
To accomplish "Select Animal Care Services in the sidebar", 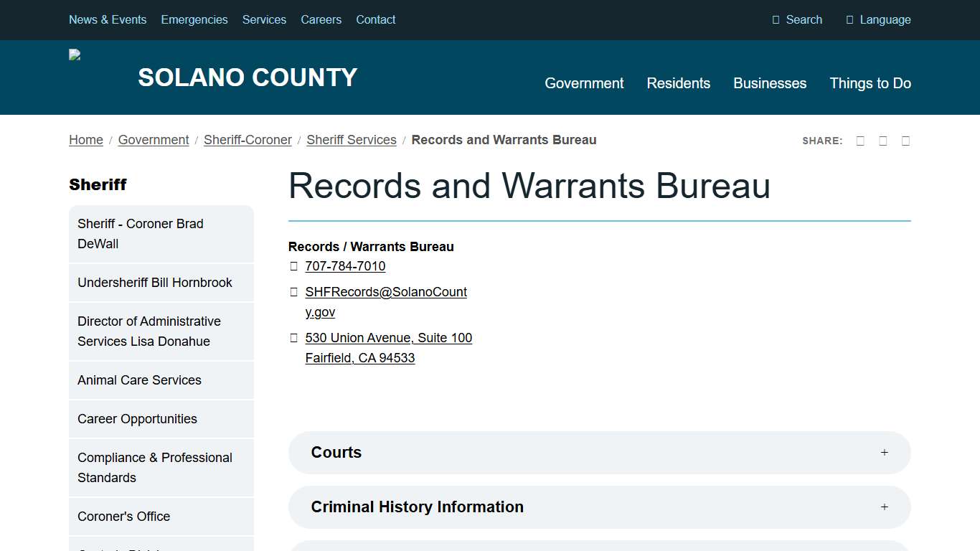I will coord(139,380).
